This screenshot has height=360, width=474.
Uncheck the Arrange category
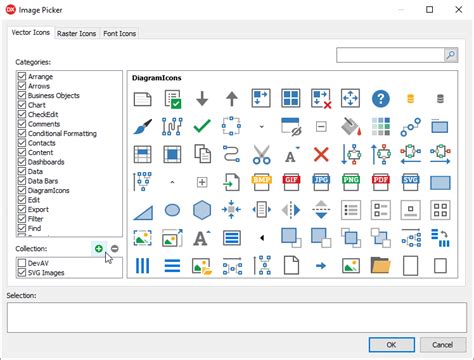coord(22,76)
